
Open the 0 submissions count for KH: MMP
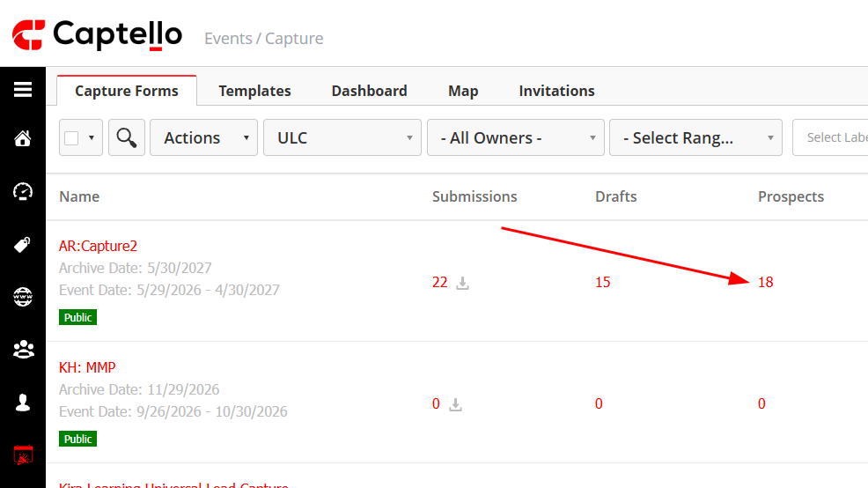pos(437,403)
